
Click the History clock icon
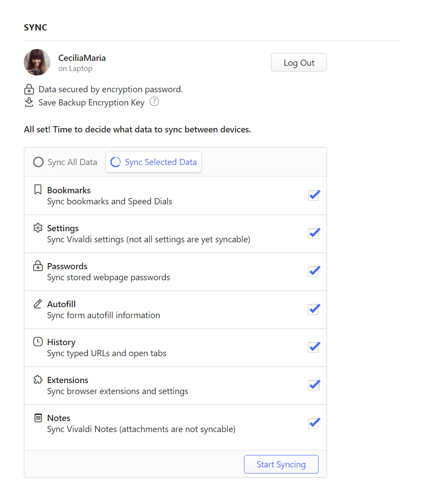click(38, 342)
